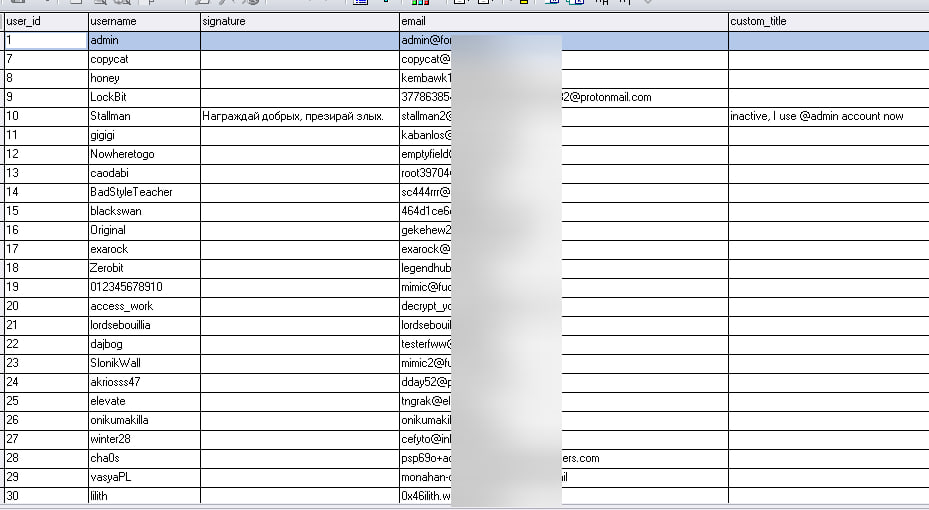Select the username cell gigigi
929x510 pixels.
[145, 135]
